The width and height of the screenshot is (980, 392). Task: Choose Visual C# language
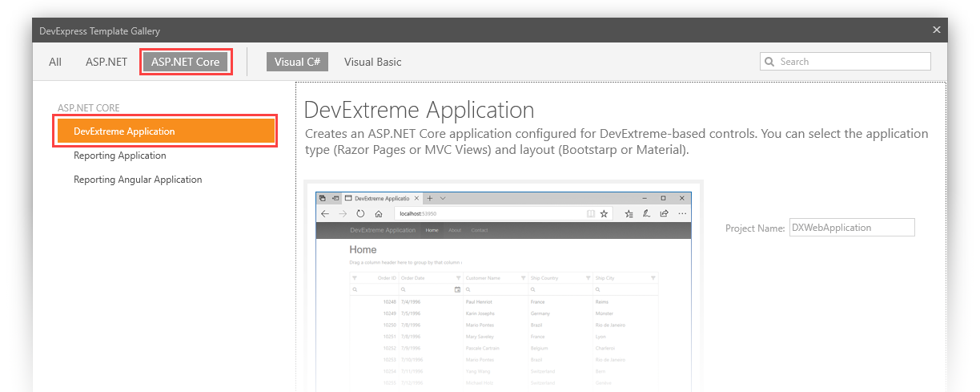(298, 62)
